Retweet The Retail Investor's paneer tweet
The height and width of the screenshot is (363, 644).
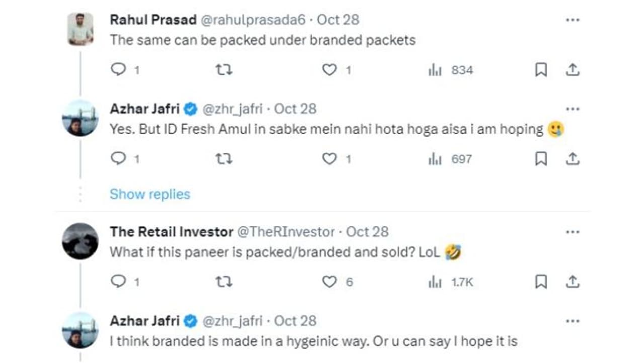pyautogui.click(x=223, y=282)
